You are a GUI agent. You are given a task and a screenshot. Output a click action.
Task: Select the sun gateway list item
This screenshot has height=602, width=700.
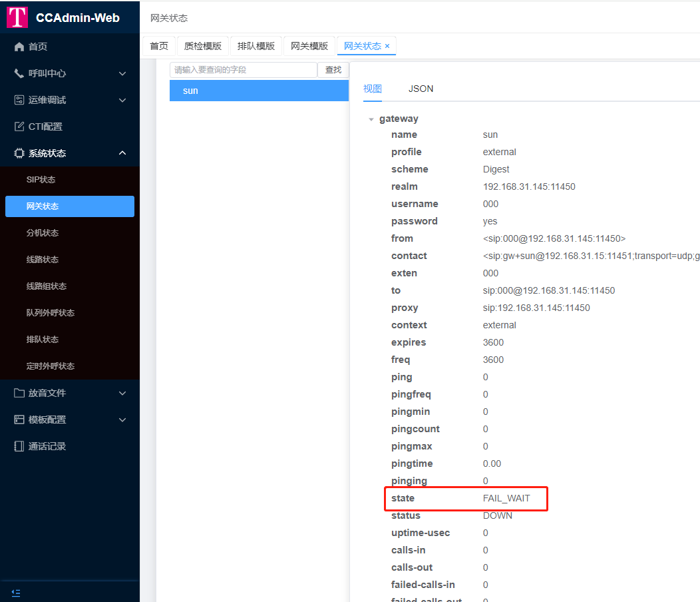[259, 91]
